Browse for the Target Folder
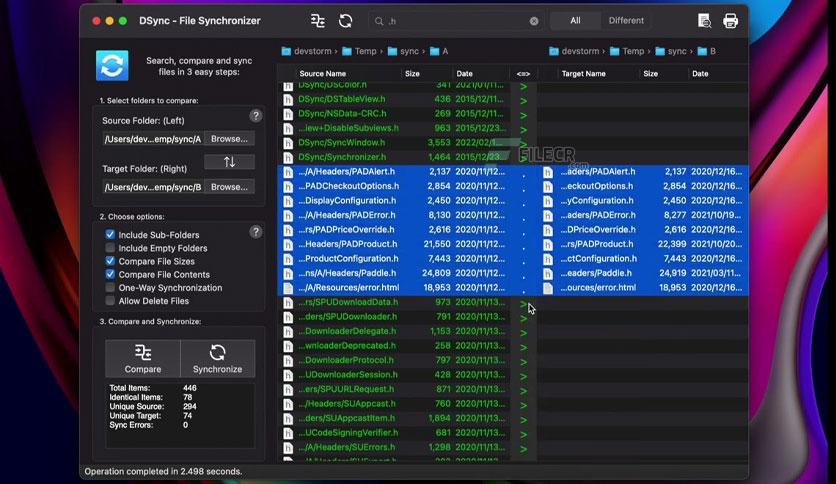Screen dimensions: 836x484 (x=229, y=187)
